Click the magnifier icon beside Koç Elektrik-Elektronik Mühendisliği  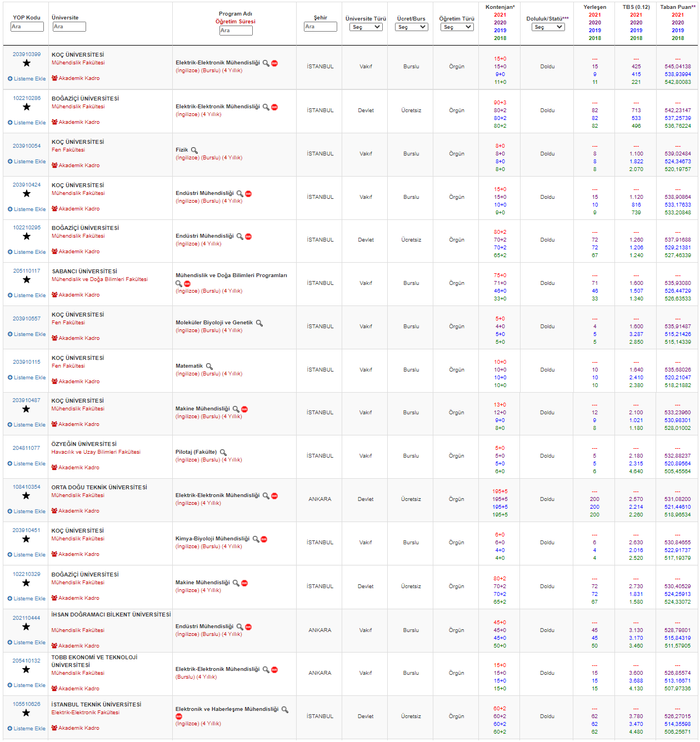coord(266,63)
